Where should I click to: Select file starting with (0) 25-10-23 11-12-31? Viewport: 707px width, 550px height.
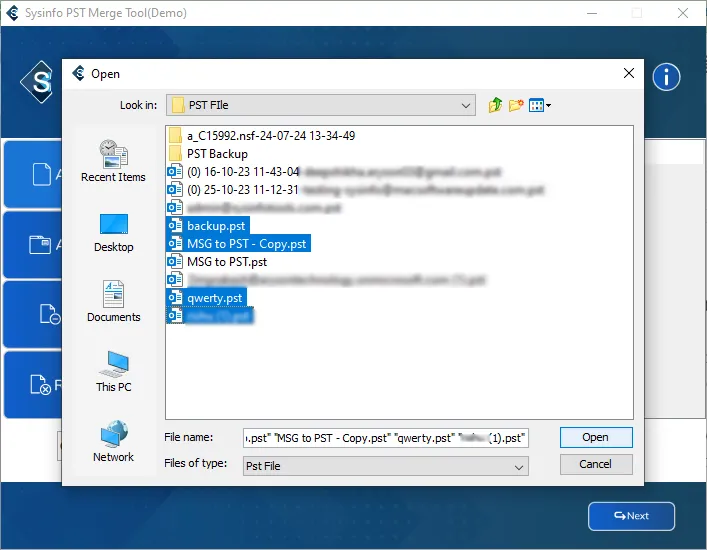(x=356, y=190)
